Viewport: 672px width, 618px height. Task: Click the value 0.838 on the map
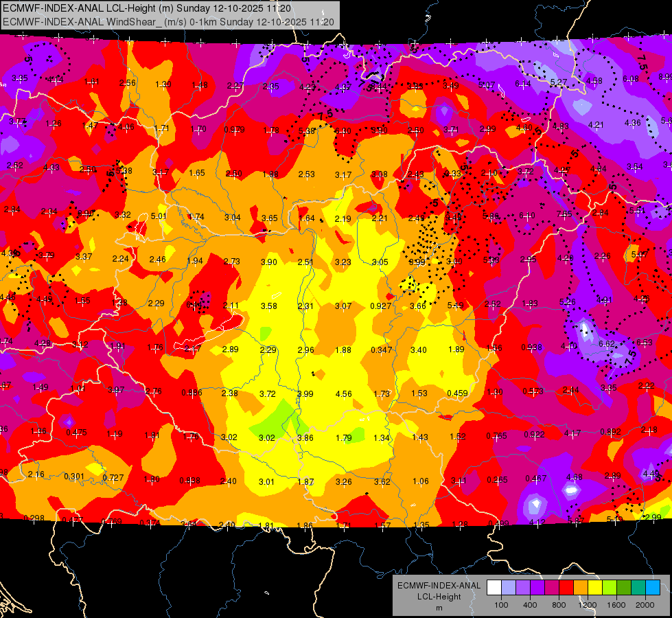coord(190,481)
